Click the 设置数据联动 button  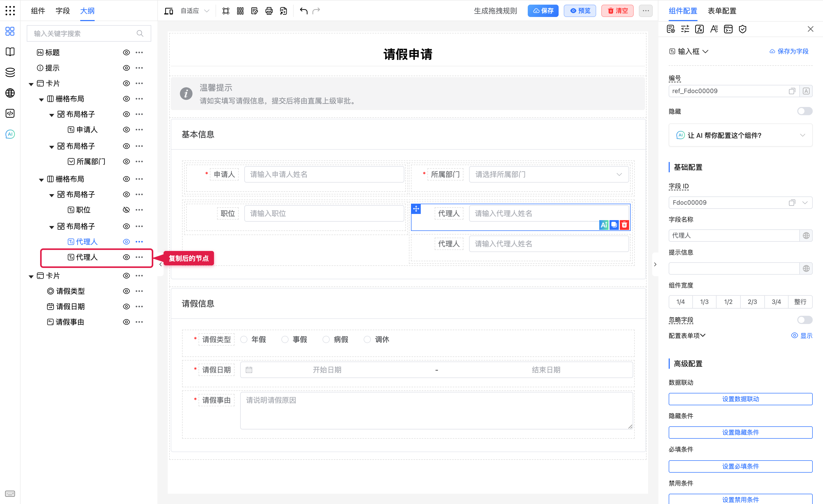[x=740, y=399]
